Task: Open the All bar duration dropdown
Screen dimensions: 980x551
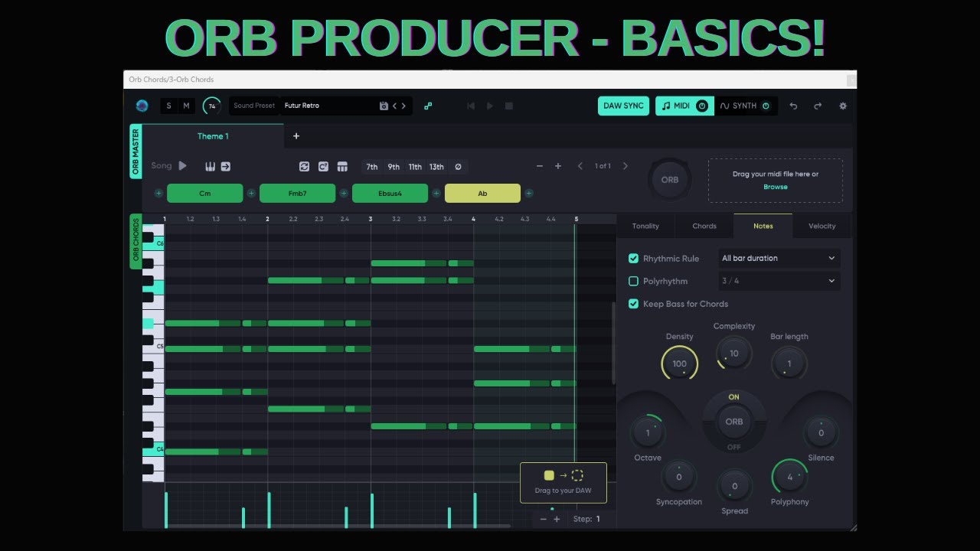Action: click(x=779, y=259)
